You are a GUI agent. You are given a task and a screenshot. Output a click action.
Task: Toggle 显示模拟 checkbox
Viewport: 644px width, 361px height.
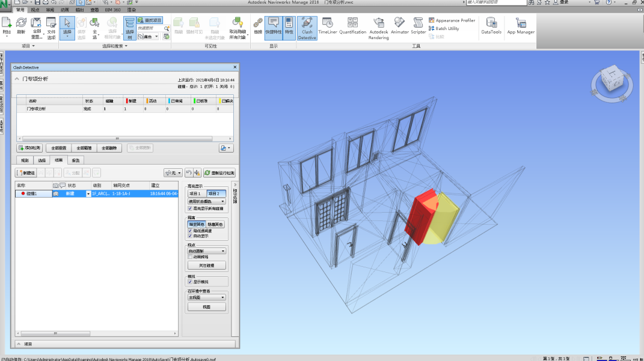(190, 282)
